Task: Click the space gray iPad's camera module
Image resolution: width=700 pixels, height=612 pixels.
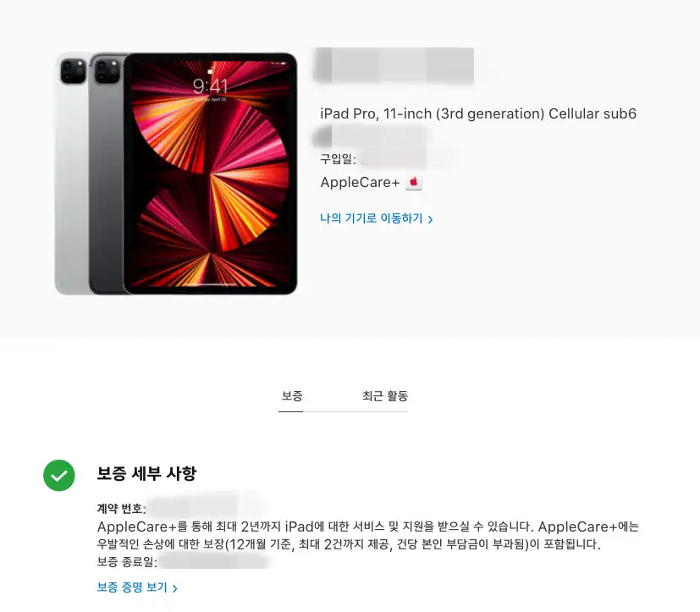Action: 107,71
